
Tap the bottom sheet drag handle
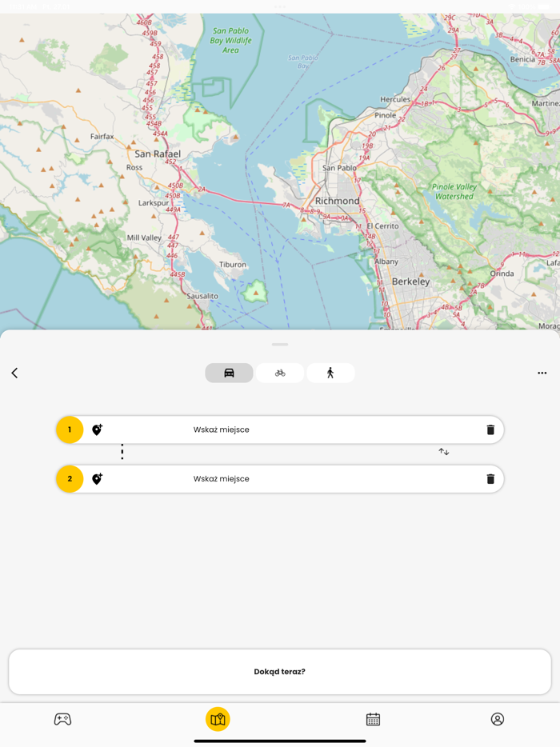click(280, 345)
